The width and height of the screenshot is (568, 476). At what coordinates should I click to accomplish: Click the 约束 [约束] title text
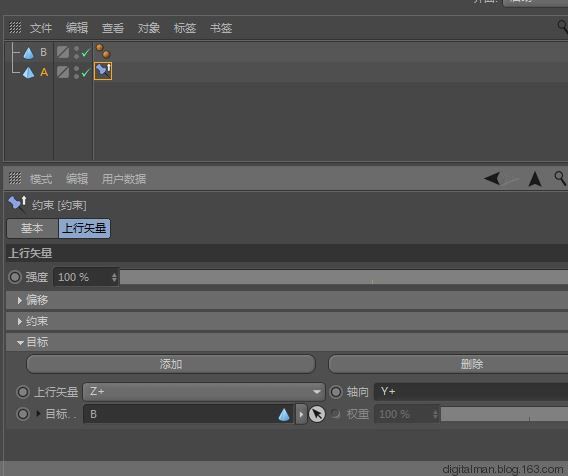click(x=59, y=205)
